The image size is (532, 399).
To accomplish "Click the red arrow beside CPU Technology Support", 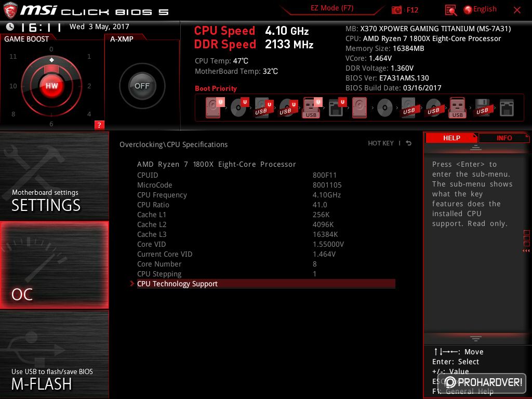I will [132, 283].
